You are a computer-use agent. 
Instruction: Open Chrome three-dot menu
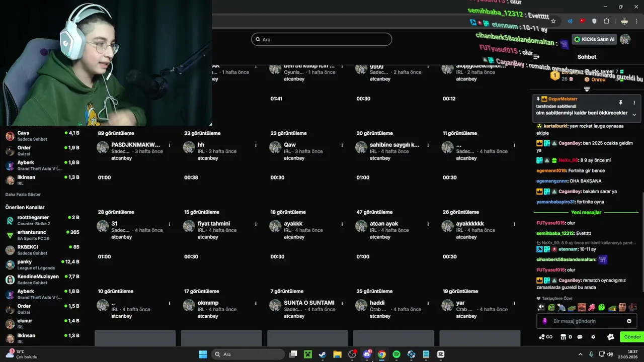(636, 21)
